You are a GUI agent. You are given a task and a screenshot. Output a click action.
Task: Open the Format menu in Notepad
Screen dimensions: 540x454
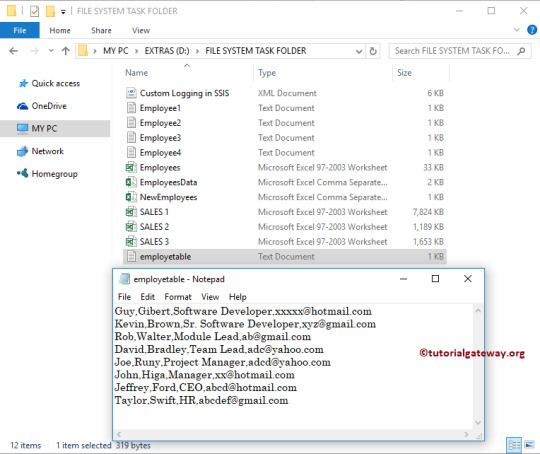(x=177, y=297)
